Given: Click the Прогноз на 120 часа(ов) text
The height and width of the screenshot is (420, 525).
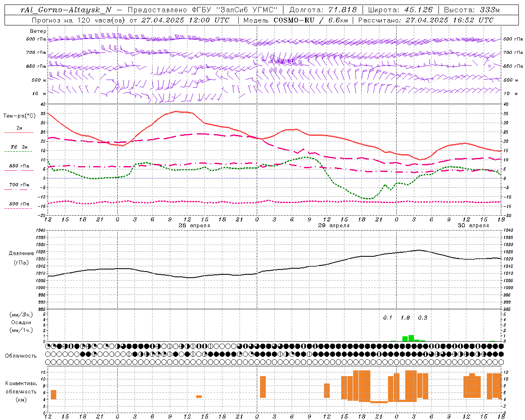Looking at the screenshot, I should pyautogui.click(x=78, y=20).
